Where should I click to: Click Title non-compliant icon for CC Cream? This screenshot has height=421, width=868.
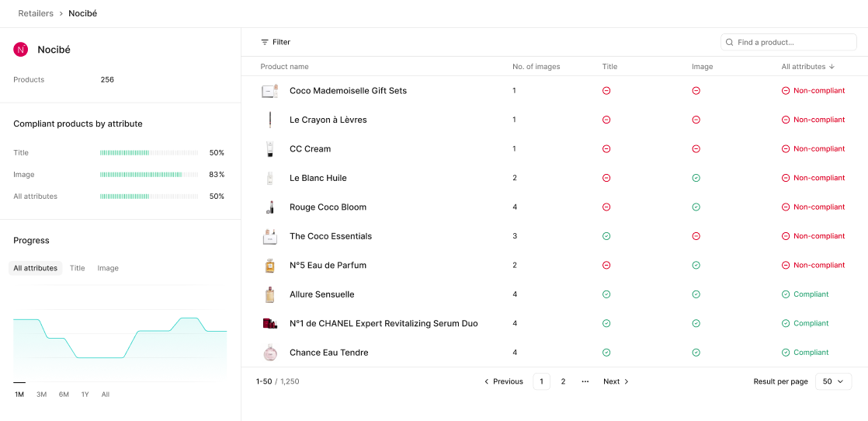606,149
